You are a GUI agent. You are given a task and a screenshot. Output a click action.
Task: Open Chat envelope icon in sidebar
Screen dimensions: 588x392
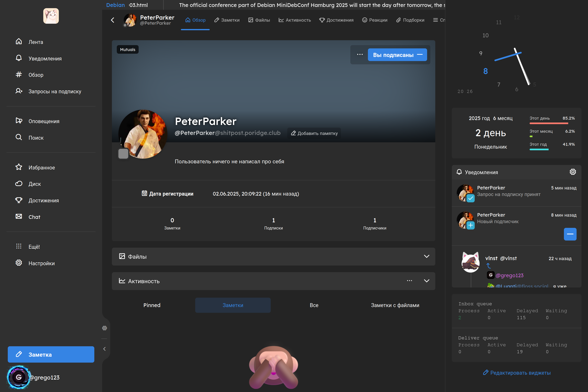[19, 216]
